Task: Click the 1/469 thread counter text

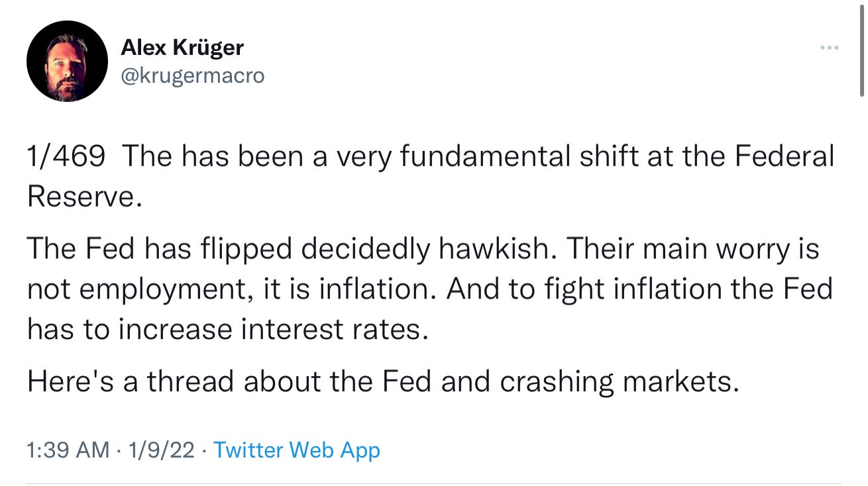Action: tap(66, 158)
